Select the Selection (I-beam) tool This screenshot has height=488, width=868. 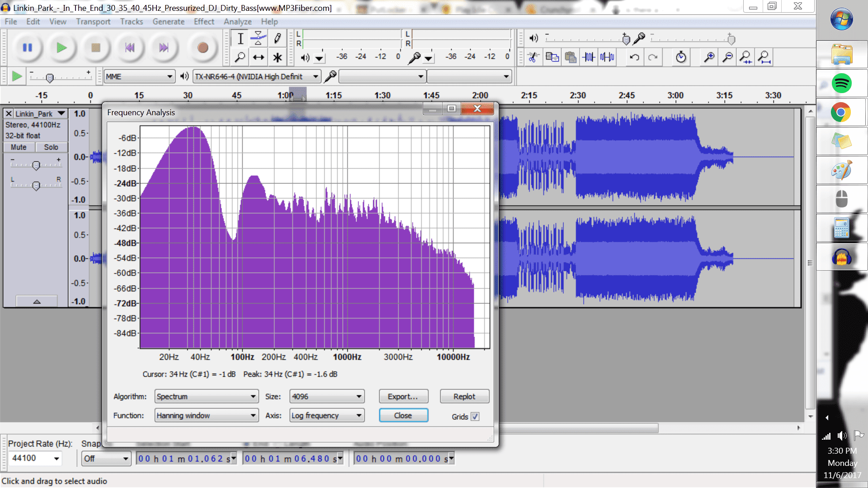[x=241, y=39]
